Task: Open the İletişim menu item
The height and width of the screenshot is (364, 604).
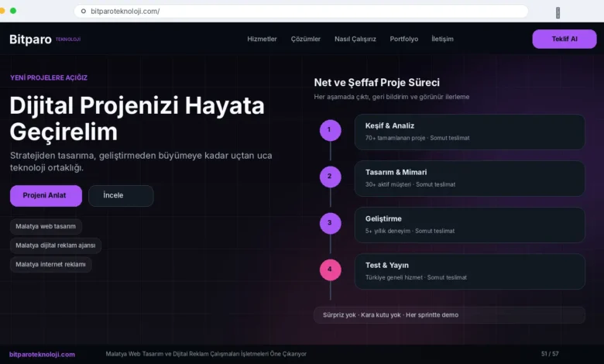Action: point(442,39)
